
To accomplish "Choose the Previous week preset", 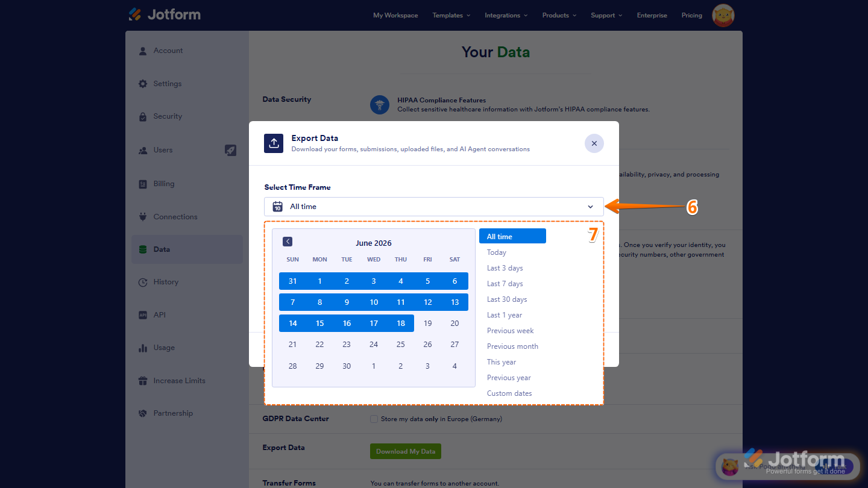I will (511, 331).
